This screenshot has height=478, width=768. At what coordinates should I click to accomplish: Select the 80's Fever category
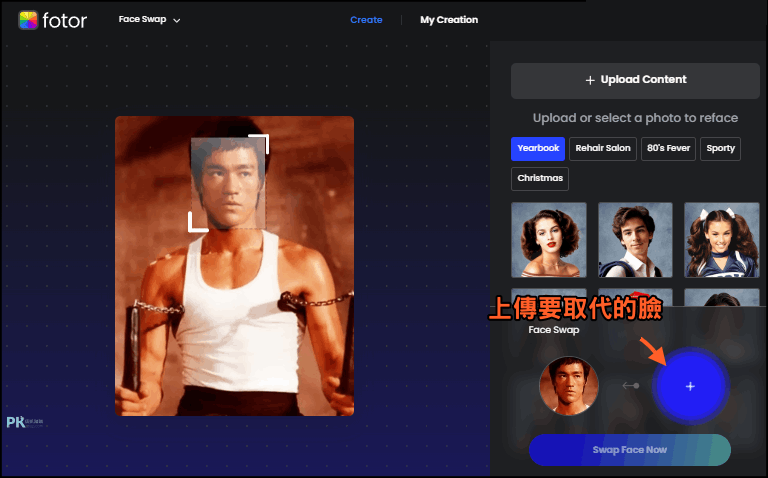click(x=668, y=148)
